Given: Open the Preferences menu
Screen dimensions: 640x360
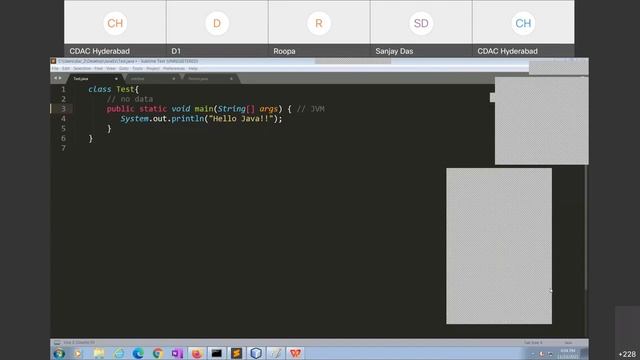Looking at the screenshot, I should pyautogui.click(x=173, y=69).
